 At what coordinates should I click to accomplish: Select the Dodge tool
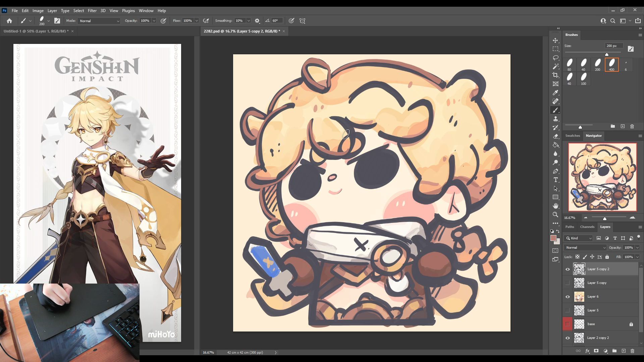point(555,162)
